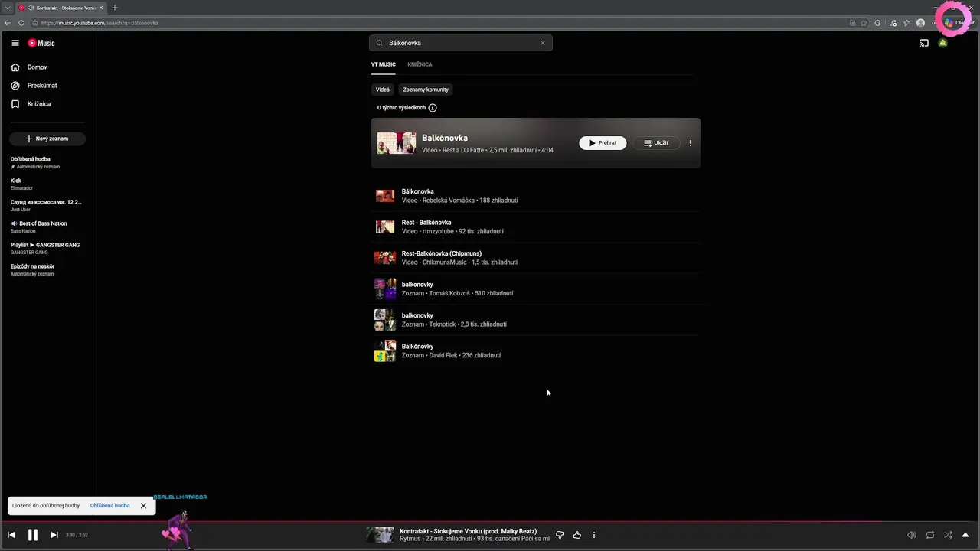Go to Domov home page
980x551 pixels.
coord(38,67)
